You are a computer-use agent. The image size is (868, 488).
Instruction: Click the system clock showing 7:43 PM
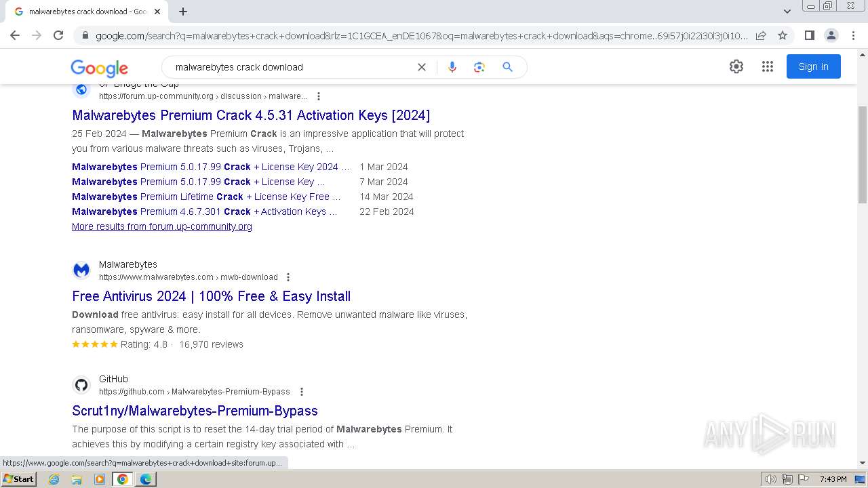tap(833, 479)
